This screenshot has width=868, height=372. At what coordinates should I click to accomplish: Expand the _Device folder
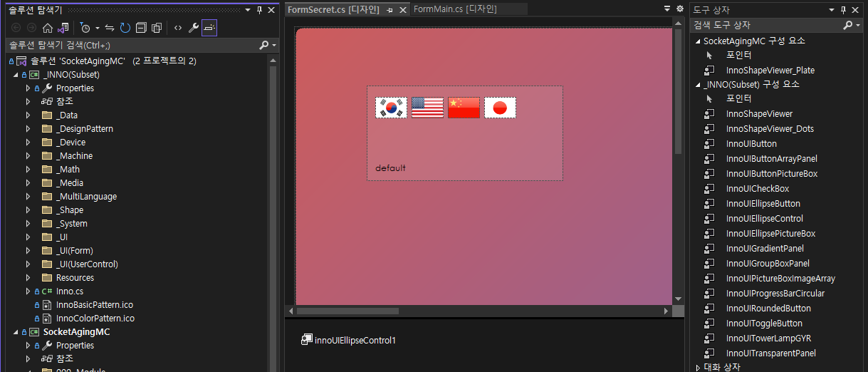(28, 142)
